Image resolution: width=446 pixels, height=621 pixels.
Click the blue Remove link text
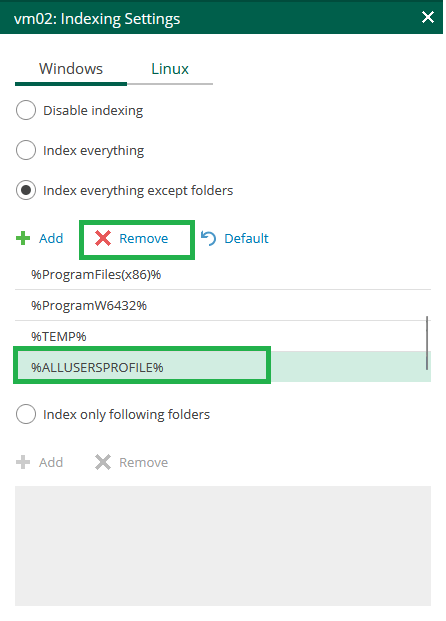coord(144,238)
